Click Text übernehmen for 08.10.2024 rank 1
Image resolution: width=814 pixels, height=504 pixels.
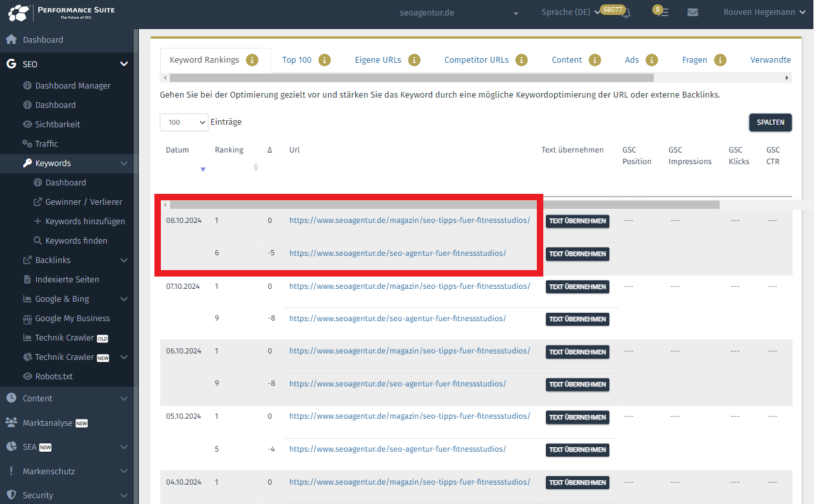[x=578, y=221]
